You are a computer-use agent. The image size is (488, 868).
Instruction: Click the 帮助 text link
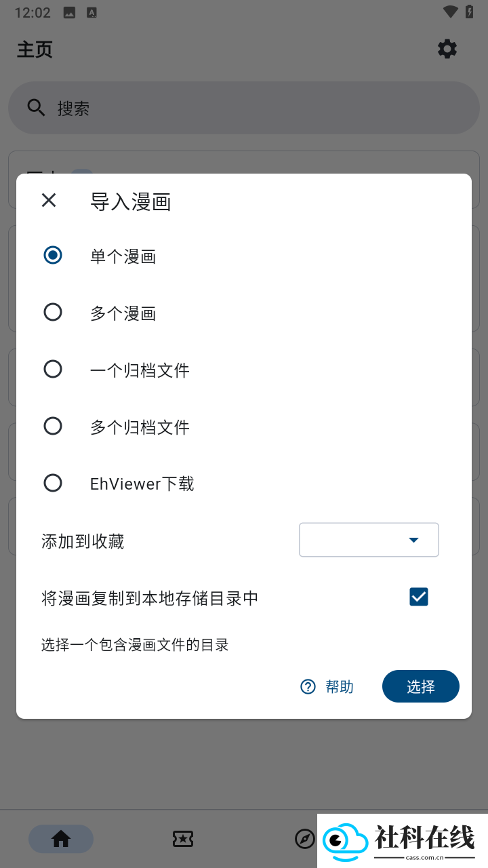(x=340, y=687)
